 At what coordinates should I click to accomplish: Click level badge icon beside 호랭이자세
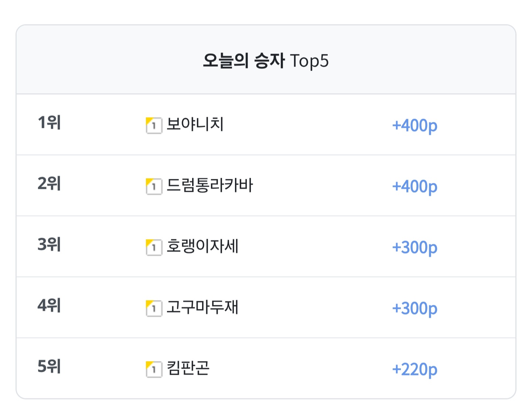(x=154, y=247)
